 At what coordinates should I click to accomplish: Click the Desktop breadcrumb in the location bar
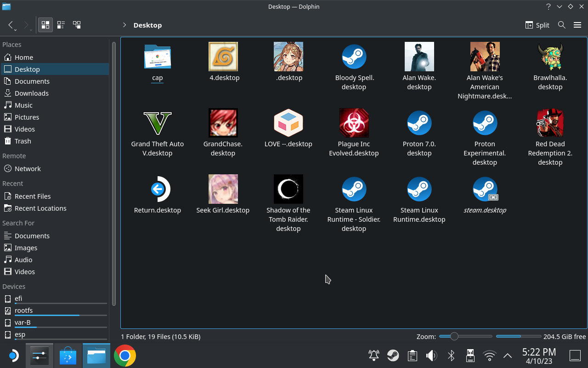(147, 25)
